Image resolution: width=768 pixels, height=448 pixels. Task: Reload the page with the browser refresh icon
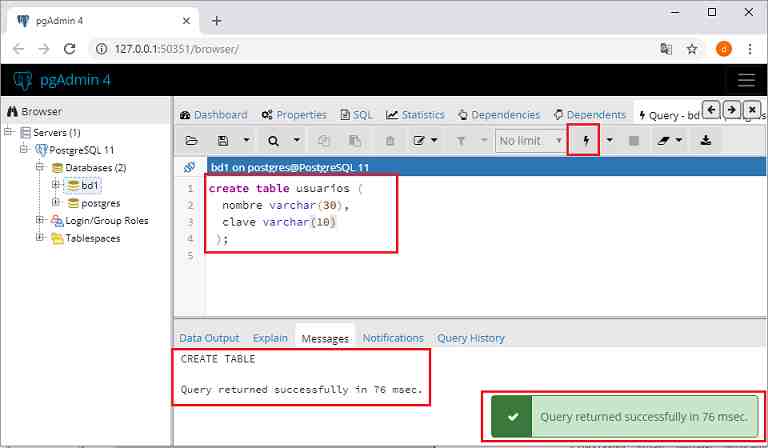tap(70, 48)
